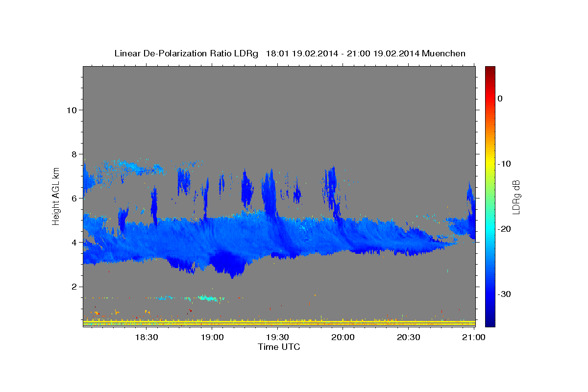Click the yellow ground clutter band at plot bottom
The image size is (588, 392).
pyautogui.click(x=279, y=323)
